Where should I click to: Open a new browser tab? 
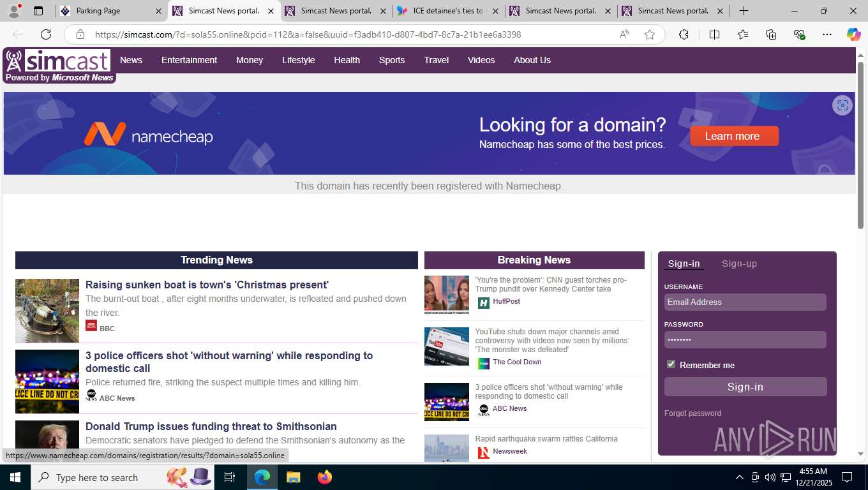(744, 11)
